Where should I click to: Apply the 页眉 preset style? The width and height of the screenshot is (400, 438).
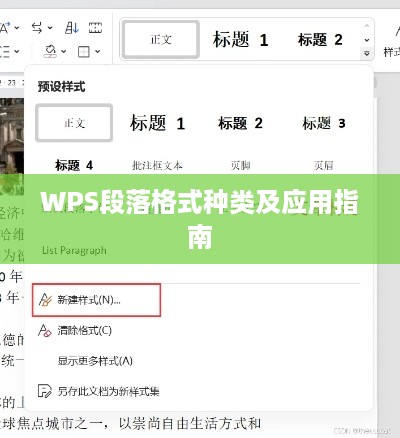pyautogui.click(x=323, y=165)
